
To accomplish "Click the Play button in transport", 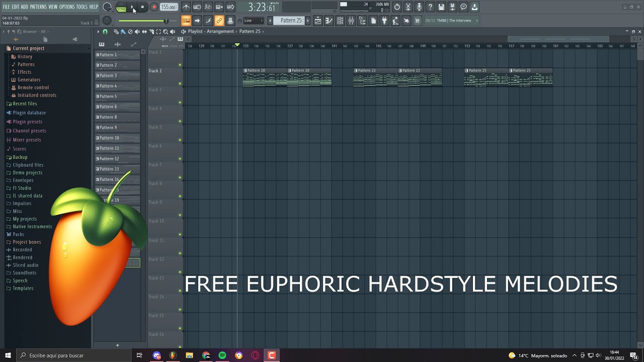I will pyautogui.click(x=132, y=7).
